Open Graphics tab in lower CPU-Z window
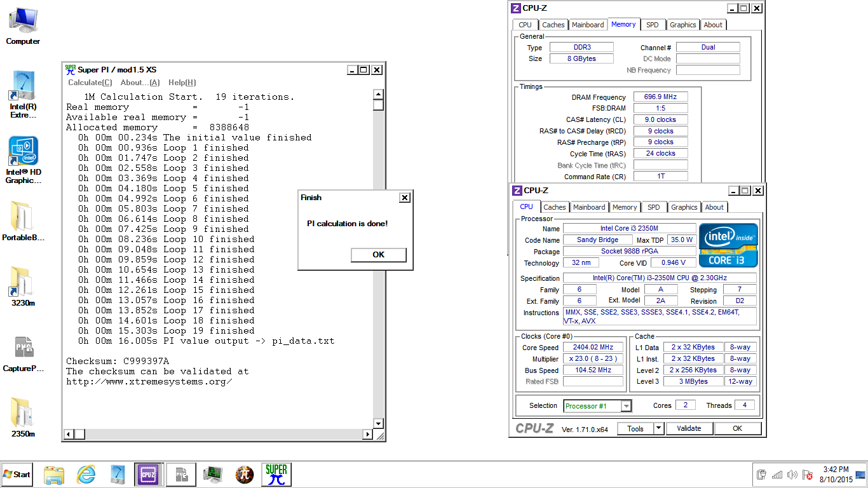The image size is (868, 488). coord(684,207)
